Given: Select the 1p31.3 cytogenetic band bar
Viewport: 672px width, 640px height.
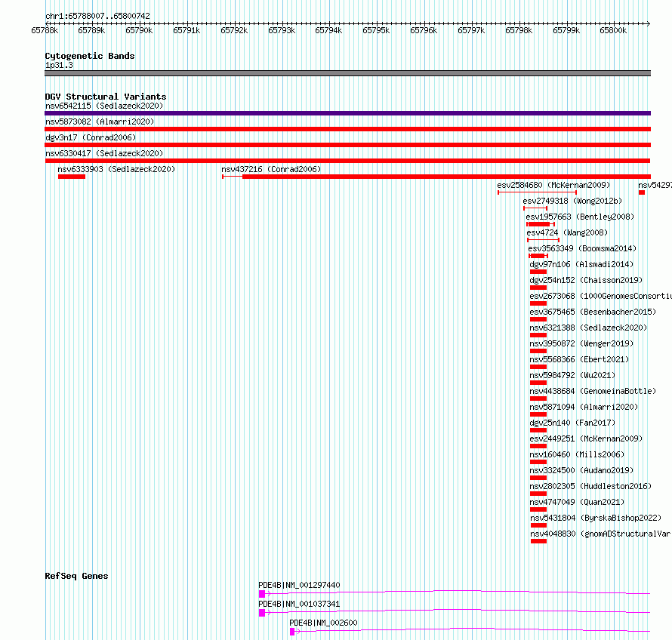Looking at the screenshot, I should tap(347, 73).
